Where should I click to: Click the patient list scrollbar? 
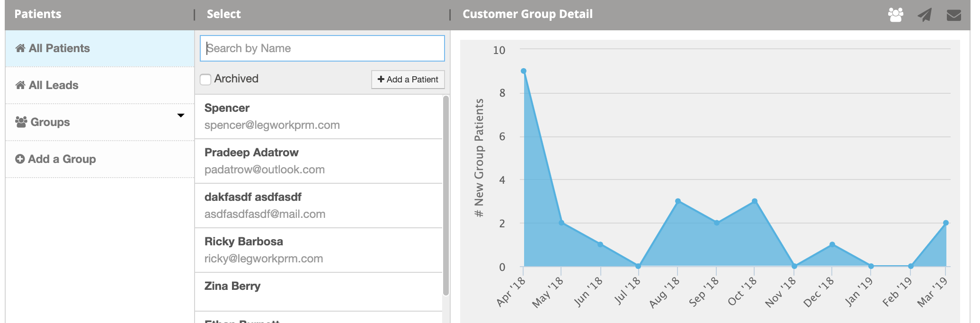tap(445, 195)
